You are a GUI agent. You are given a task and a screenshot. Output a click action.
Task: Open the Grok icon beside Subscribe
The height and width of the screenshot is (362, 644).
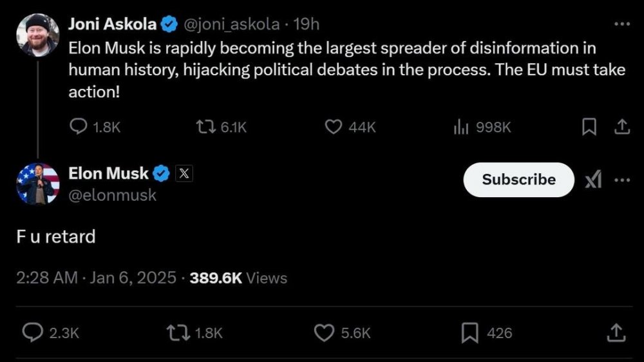(x=593, y=180)
